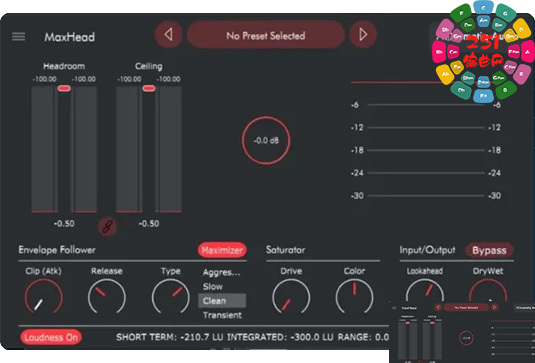
Task: Open the No Preset Selected selector
Action: (265, 34)
